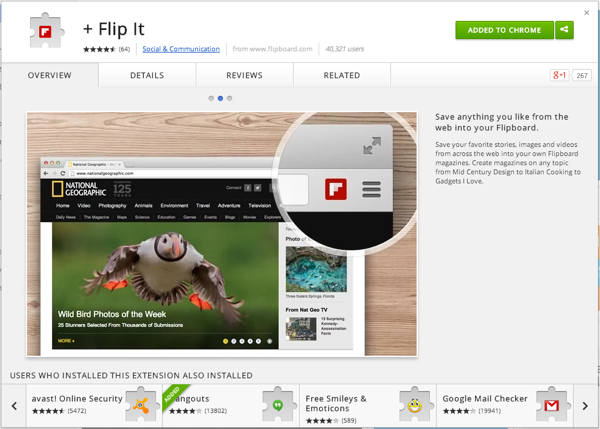
Task: Click the '+ Flip It' title
Action: 114,29
